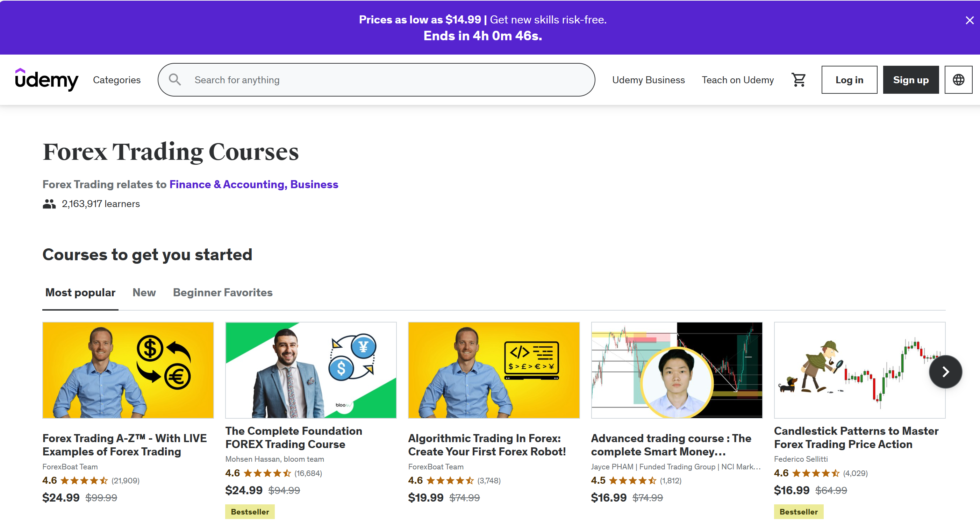Click the Log in button
This screenshot has height=525, width=980.
849,79
